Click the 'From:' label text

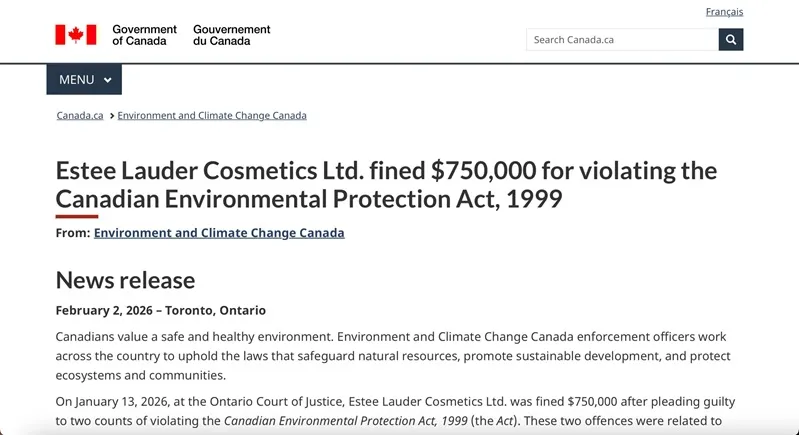click(x=73, y=233)
